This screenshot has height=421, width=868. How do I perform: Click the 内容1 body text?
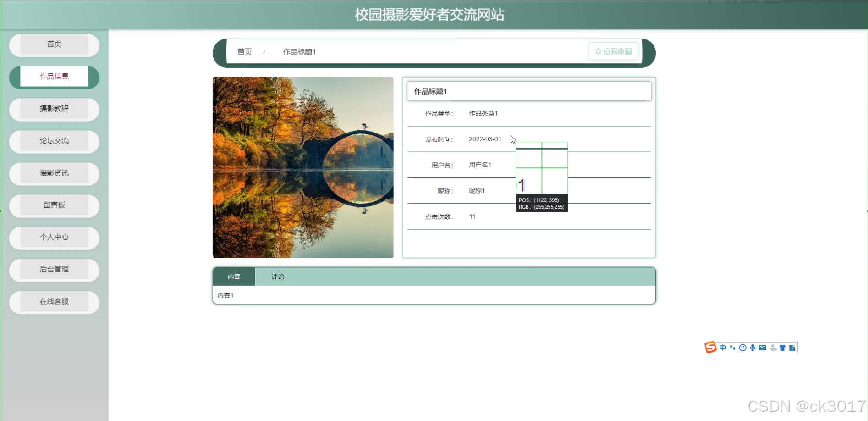(x=225, y=295)
